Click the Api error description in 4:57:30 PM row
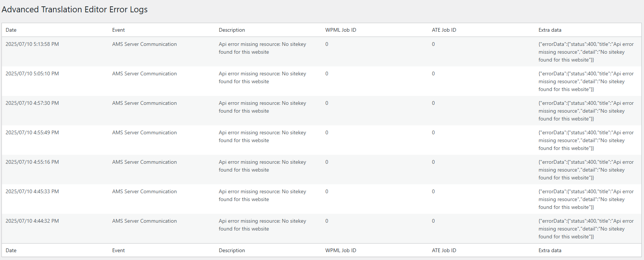The width and height of the screenshot is (644, 260). 262,107
